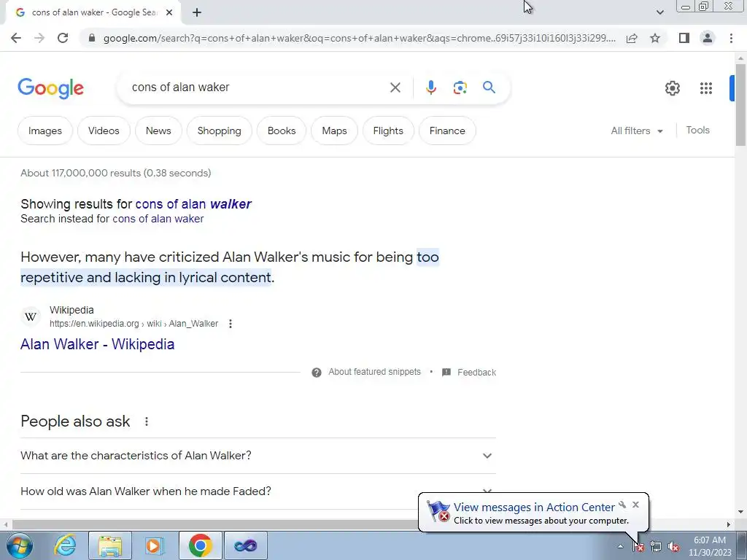Switch to Maps results
Viewport: 747px width, 560px height.
tap(334, 131)
